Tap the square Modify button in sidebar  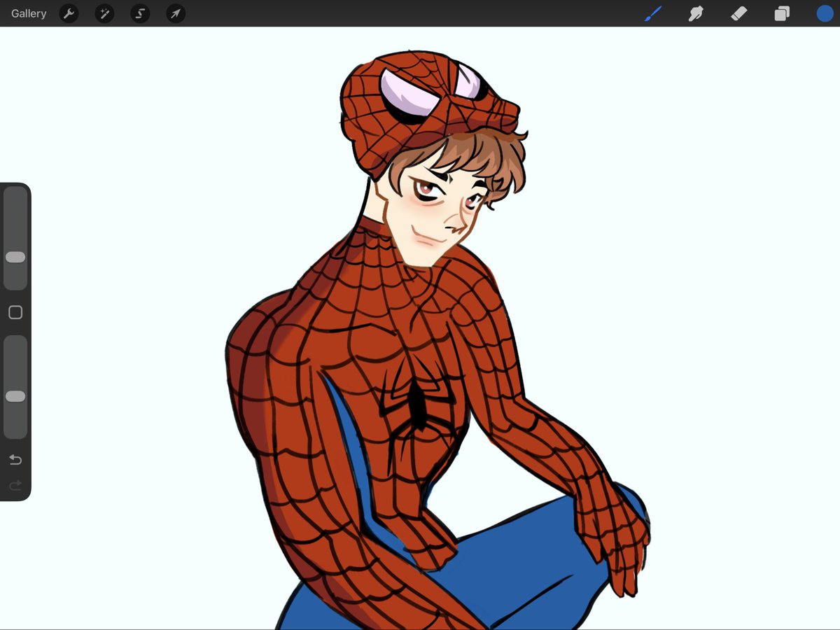tap(15, 313)
